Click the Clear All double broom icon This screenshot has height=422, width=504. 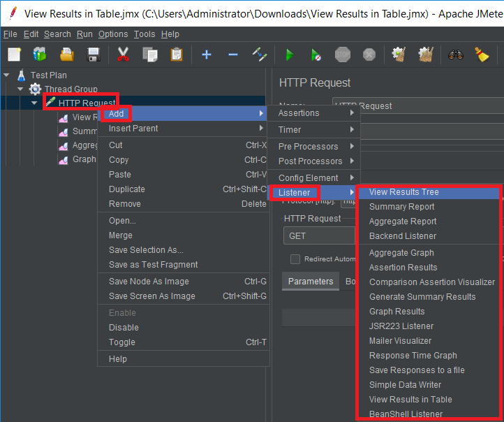pos(426,54)
